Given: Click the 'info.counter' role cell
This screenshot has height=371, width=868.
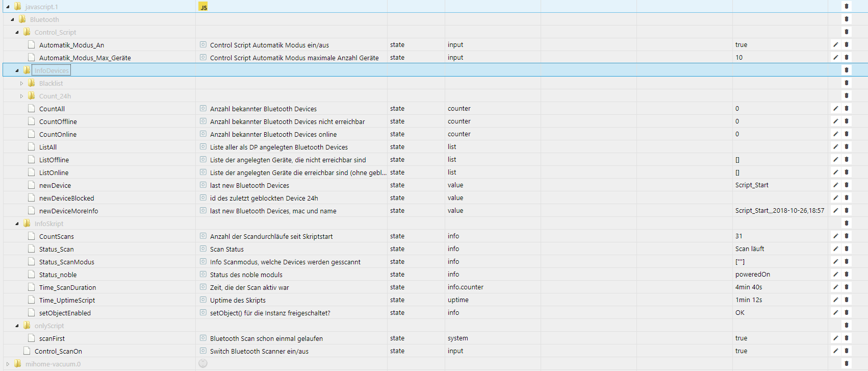Looking at the screenshot, I should coord(466,287).
